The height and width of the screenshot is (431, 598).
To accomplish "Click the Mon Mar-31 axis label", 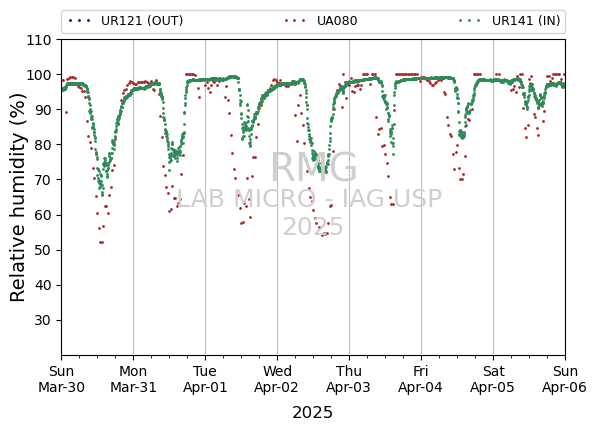I will click(133, 379).
